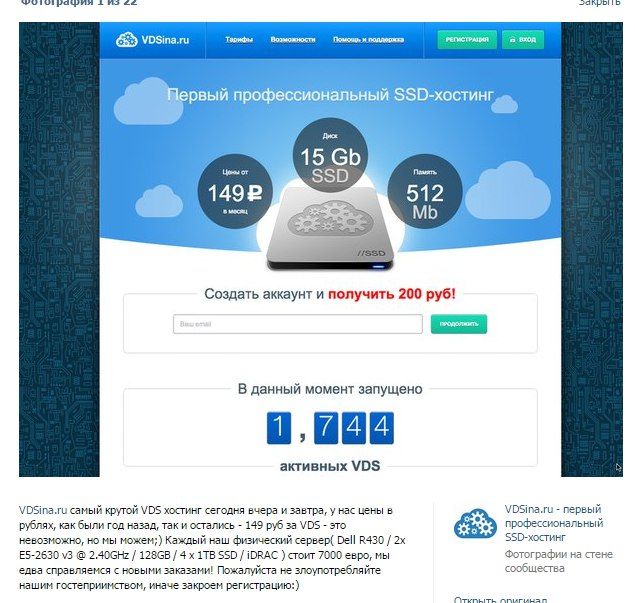The width and height of the screenshot is (635, 603).
Task: Open the Тарифы menu item
Action: click(x=239, y=40)
